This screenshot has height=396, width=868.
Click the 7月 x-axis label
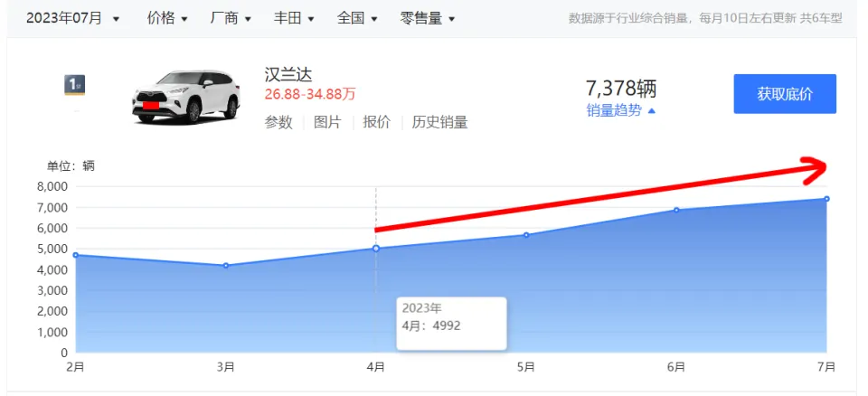[x=826, y=366]
